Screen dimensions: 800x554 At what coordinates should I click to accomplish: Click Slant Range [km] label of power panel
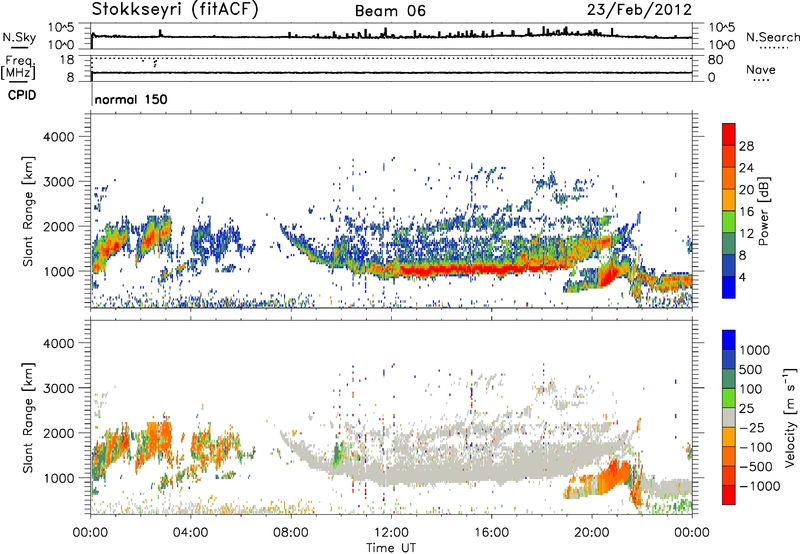[x=28, y=211]
